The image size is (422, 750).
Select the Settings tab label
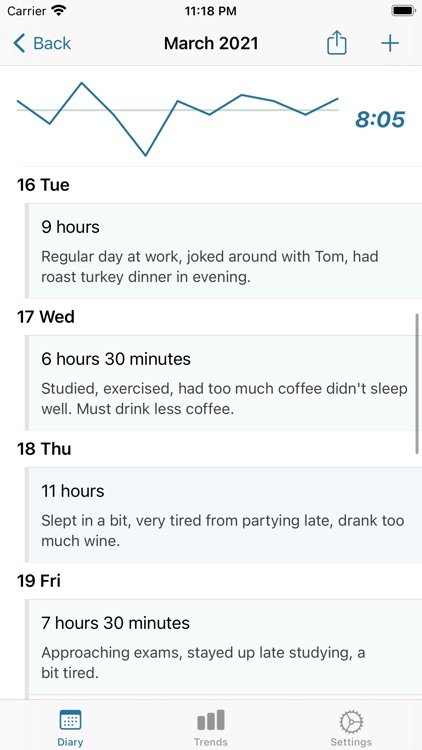click(351, 742)
